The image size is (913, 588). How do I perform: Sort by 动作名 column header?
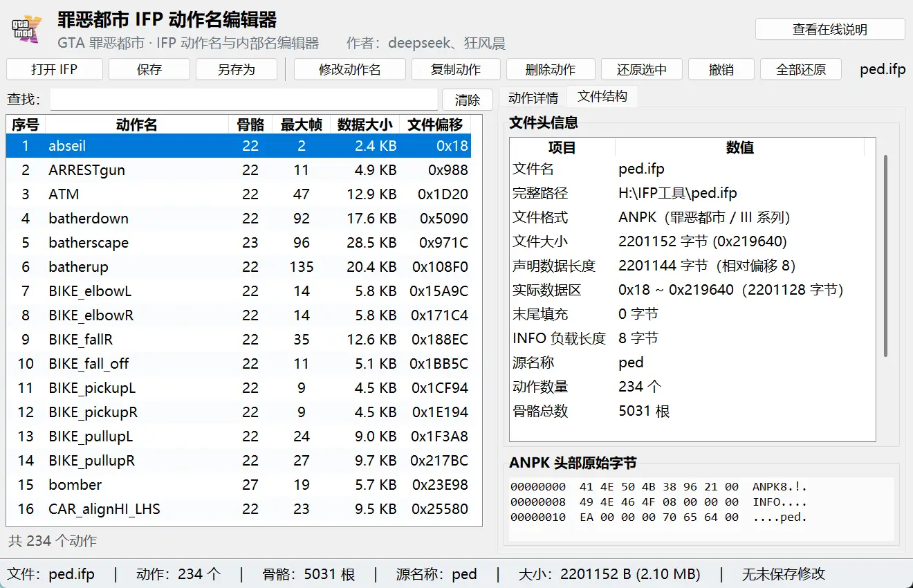136,125
